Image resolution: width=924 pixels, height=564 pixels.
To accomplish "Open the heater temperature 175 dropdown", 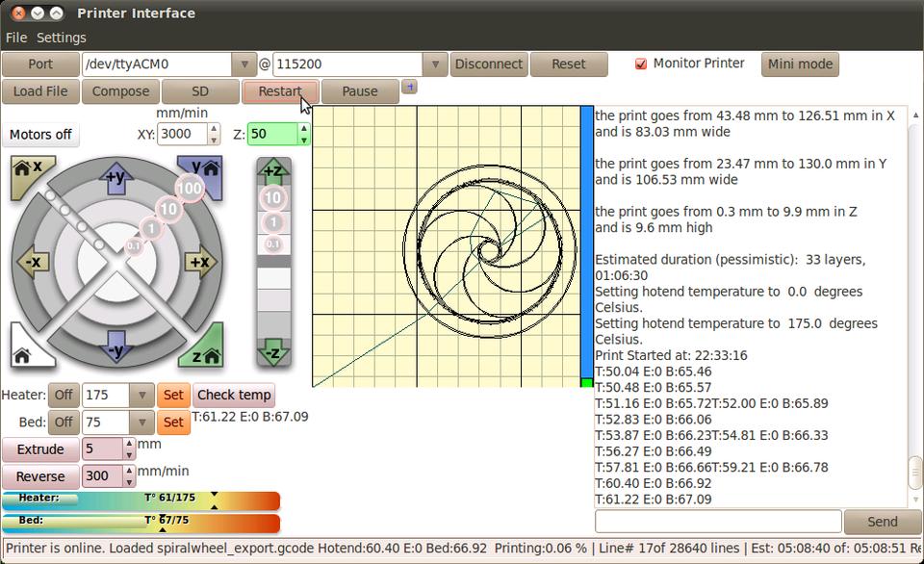I will 141,395.
